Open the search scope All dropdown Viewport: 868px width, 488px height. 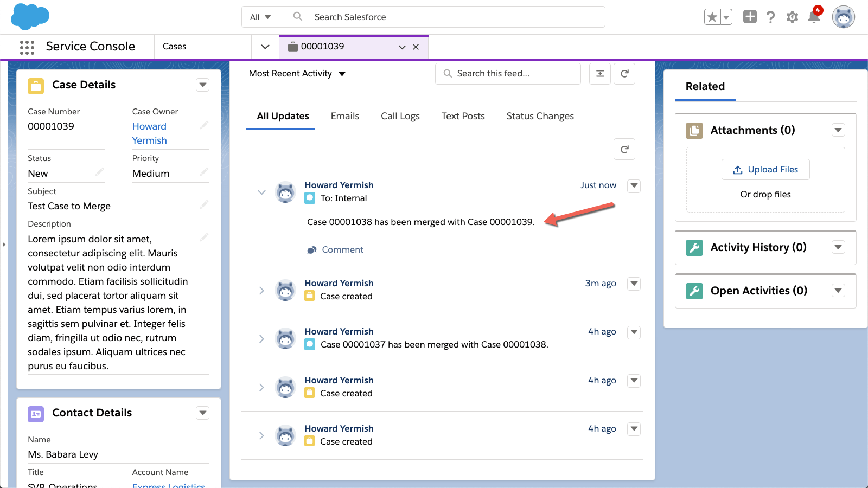click(x=260, y=17)
